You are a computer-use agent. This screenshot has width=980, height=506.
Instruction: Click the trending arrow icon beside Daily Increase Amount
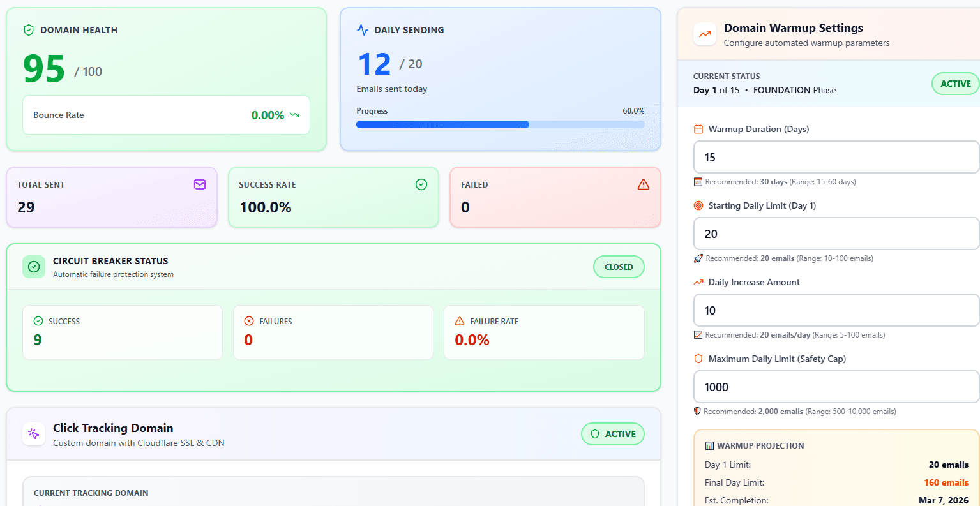[698, 282]
